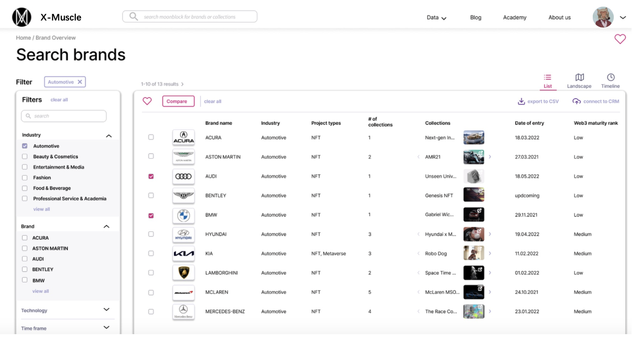Image resolution: width=644 pixels, height=349 pixels.
Task: Show next collection for Aston Martin row
Action: coord(490,157)
